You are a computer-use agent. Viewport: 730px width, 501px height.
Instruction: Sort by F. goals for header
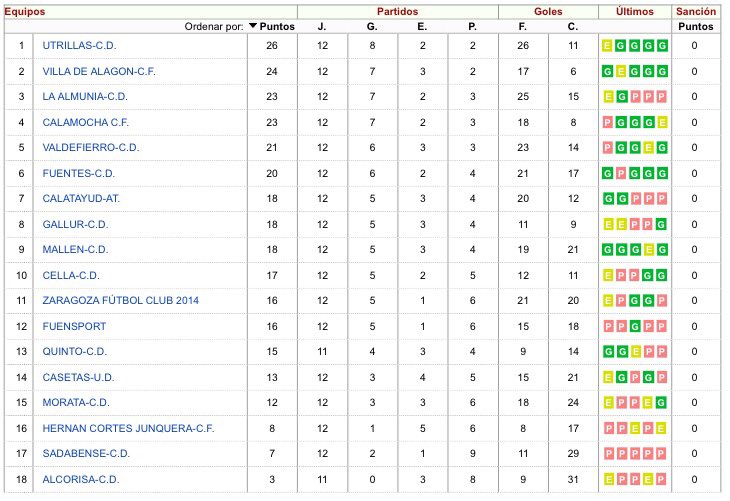point(522,27)
